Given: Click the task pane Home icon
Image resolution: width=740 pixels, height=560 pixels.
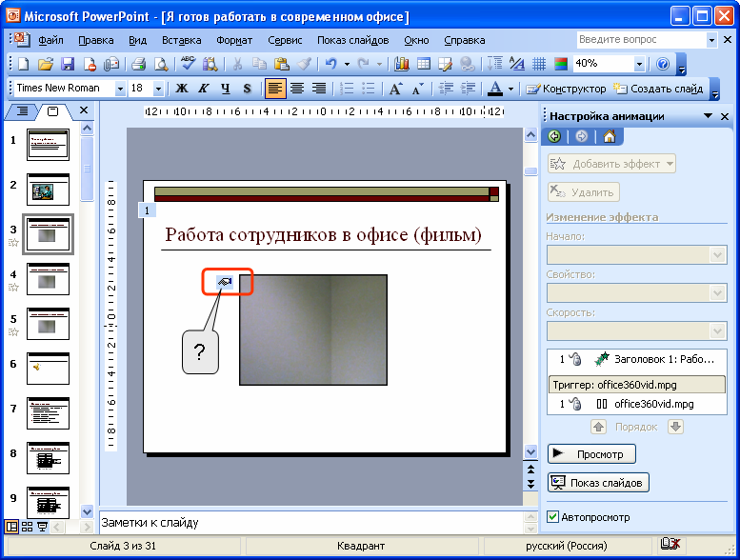Looking at the screenshot, I should tap(610, 136).
